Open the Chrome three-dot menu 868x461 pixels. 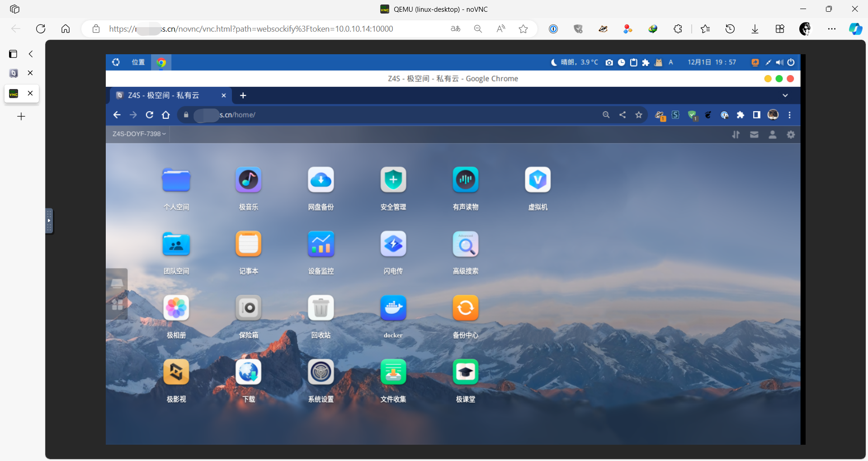pyautogui.click(x=790, y=115)
